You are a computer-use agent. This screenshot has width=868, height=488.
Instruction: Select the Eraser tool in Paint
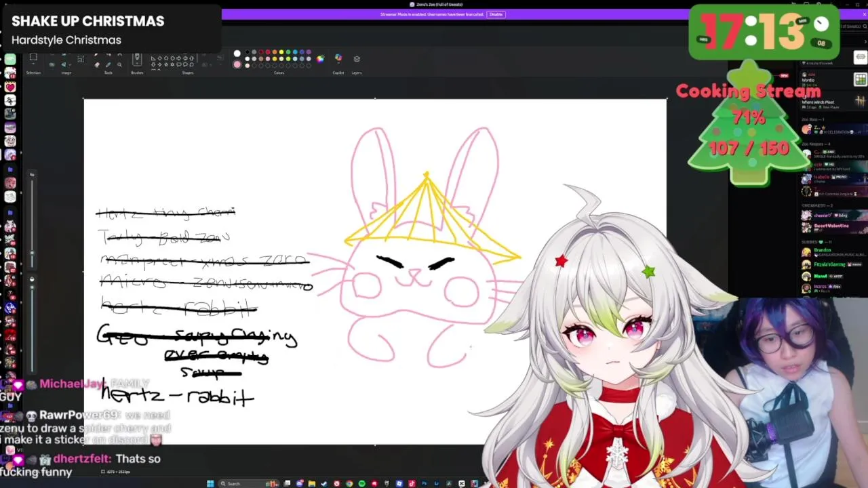coord(97,64)
